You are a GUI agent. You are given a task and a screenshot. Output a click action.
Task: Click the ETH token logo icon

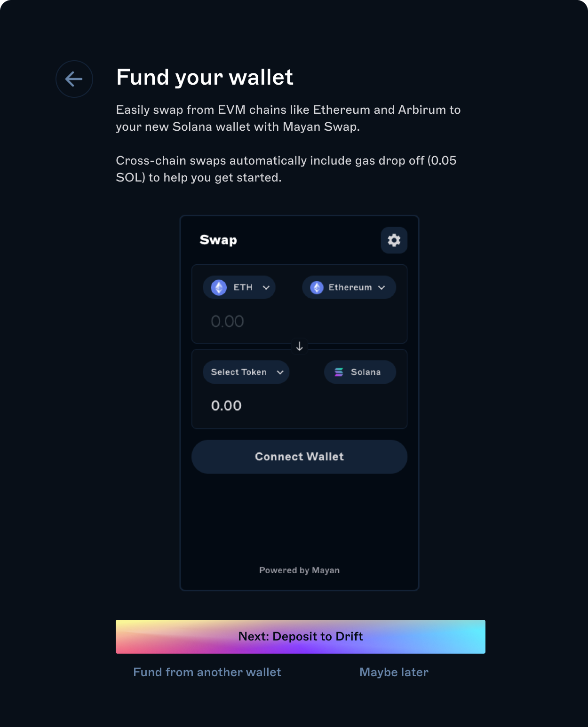(219, 287)
